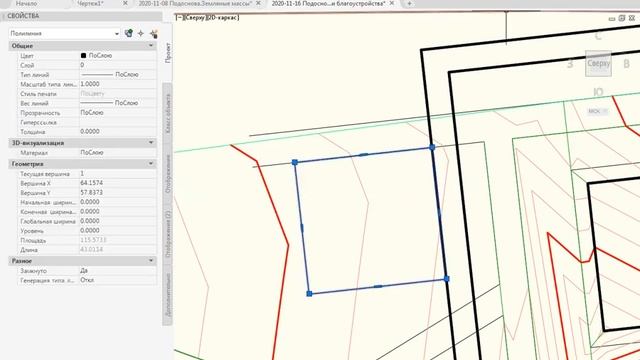The width and height of the screenshot is (640, 360).
Task: Collapse the Разное section
Action: [151, 260]
